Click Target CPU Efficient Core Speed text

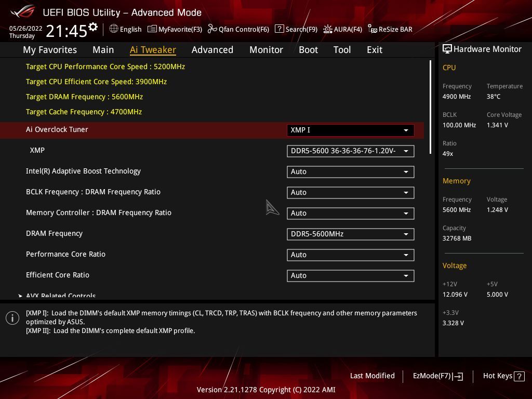(x=96, y=82)
